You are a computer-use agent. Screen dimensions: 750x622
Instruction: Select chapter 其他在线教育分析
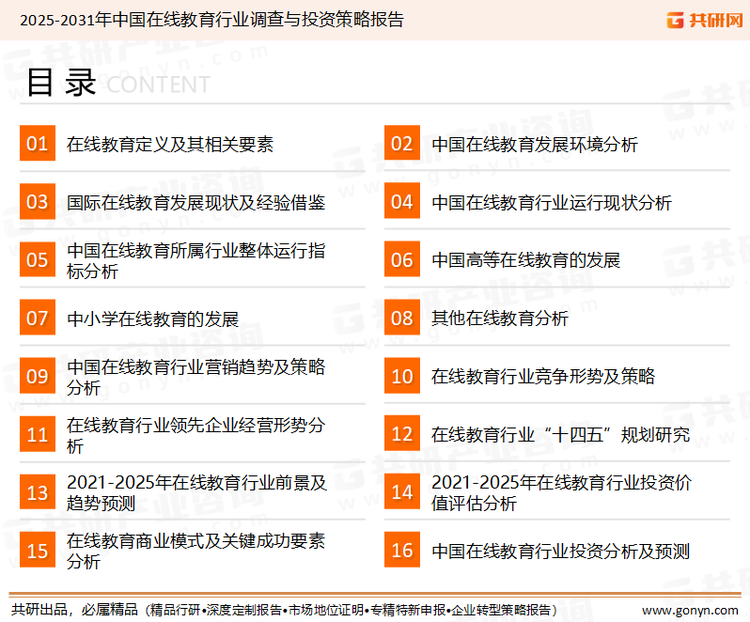pyautogui.click(x=500, y=318)
